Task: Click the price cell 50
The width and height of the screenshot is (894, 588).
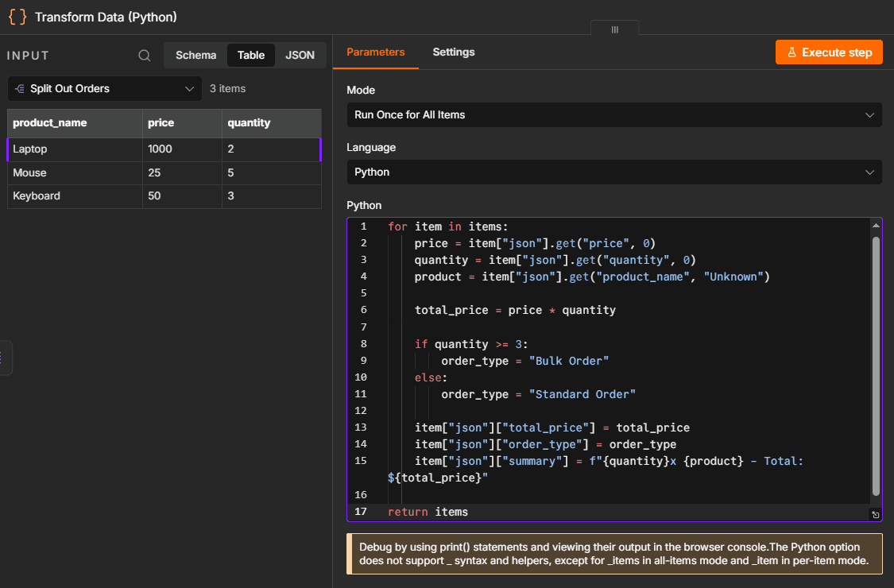Action: pos(183,196)
